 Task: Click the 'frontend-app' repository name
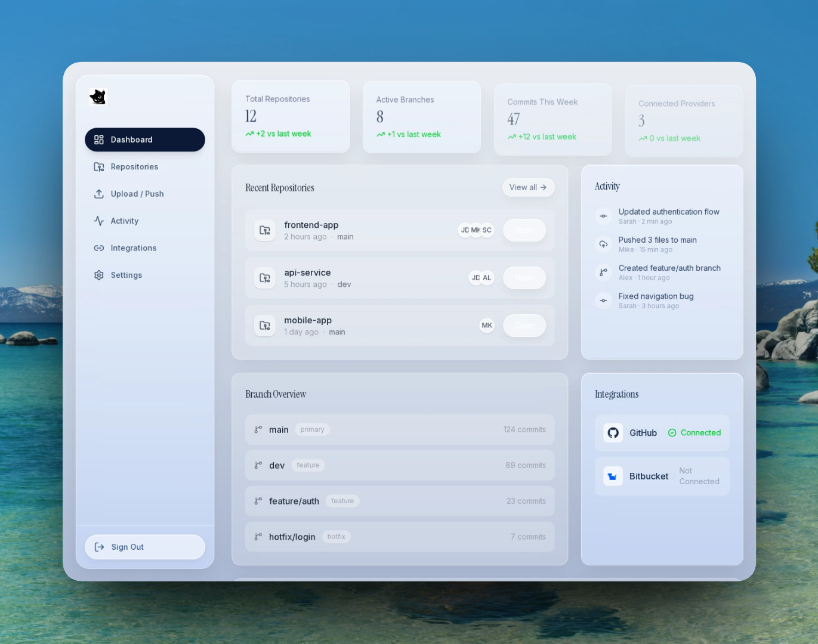(311, 225)
